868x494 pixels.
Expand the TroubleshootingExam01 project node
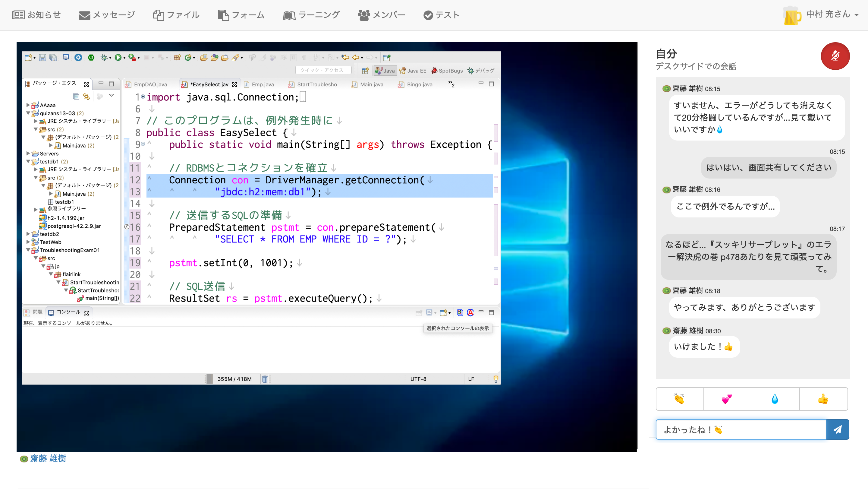pyautogui.click(x=29, y=250)
